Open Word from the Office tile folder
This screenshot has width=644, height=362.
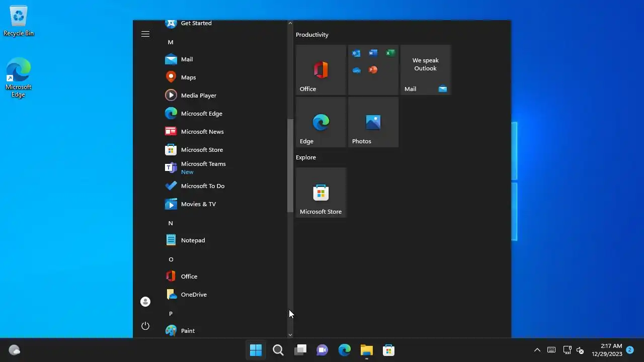[373, 53]
